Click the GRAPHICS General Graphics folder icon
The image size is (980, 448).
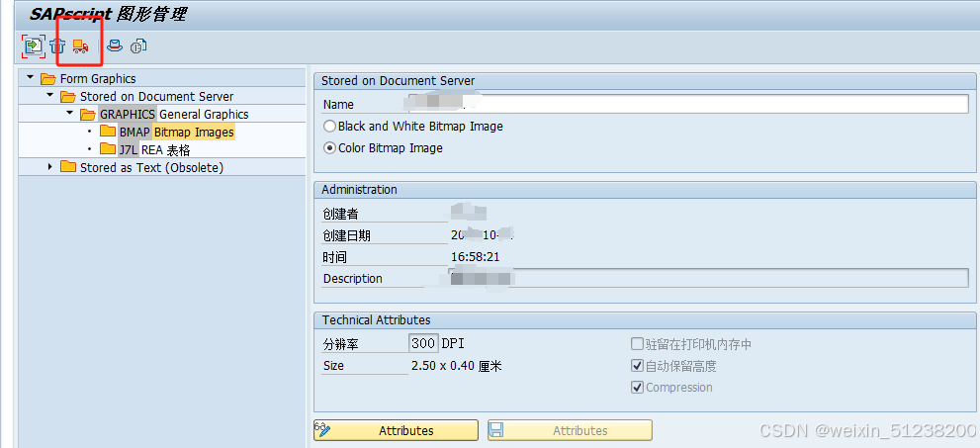(87, 115)
